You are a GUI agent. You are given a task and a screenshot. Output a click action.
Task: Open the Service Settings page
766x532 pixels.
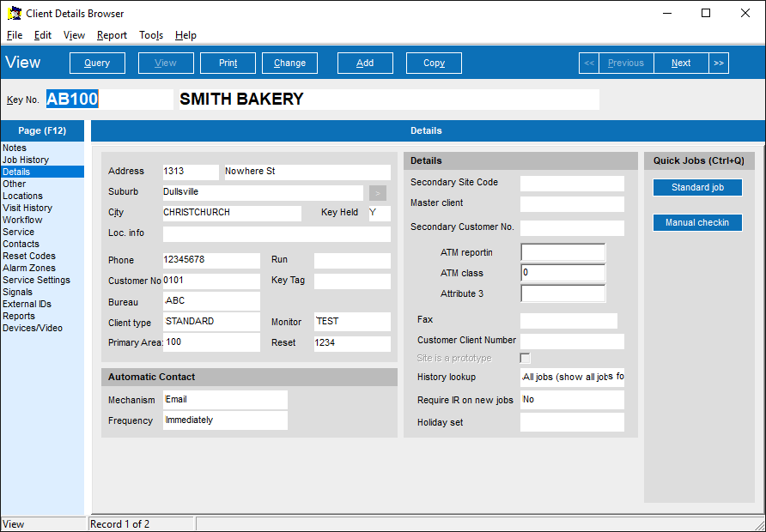pos(42,280)
